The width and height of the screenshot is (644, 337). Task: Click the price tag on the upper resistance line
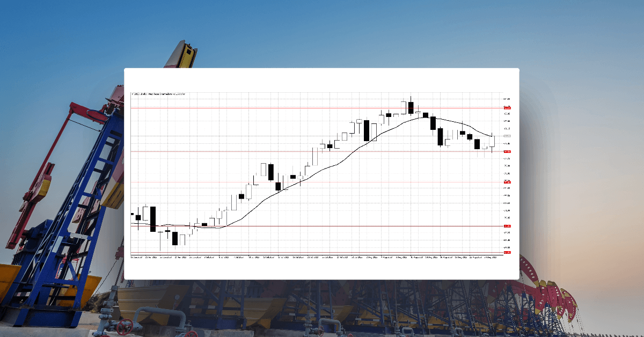(x=507, y=107)
